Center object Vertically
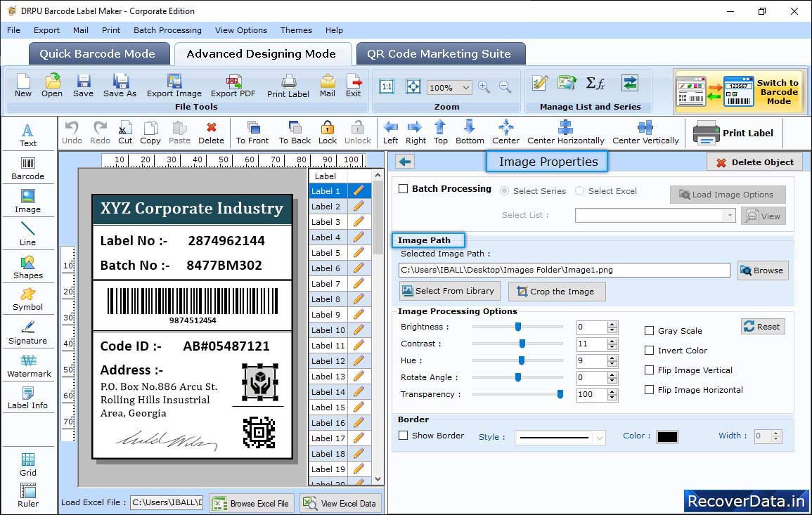This screenshot has width=812, height=515. (645, 133)
